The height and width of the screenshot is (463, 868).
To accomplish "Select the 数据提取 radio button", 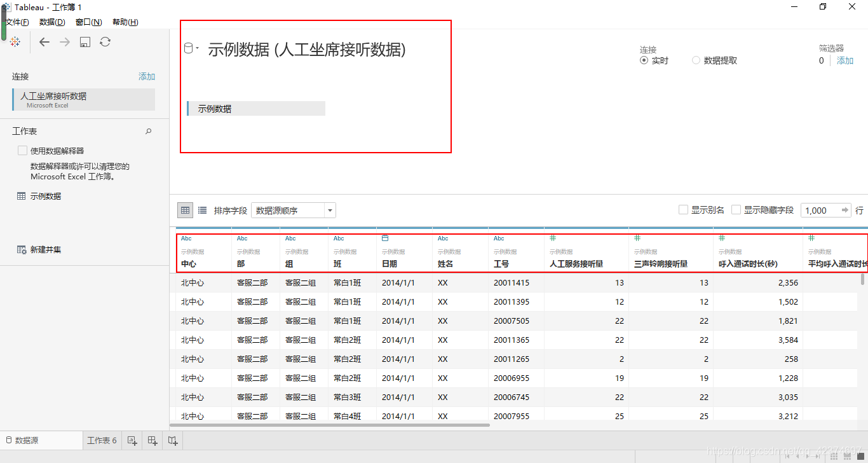I will pyautogui.click(x=696, y=60).
